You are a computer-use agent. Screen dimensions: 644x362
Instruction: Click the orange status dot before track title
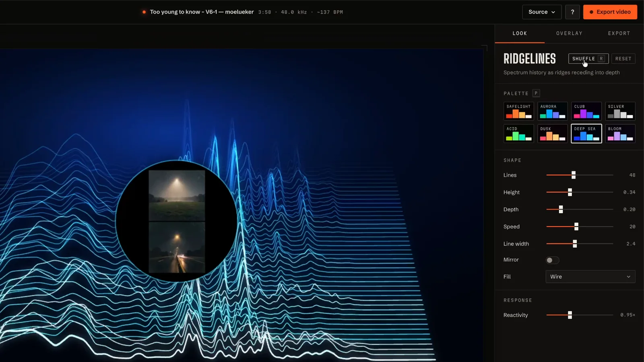coord(144,12)
